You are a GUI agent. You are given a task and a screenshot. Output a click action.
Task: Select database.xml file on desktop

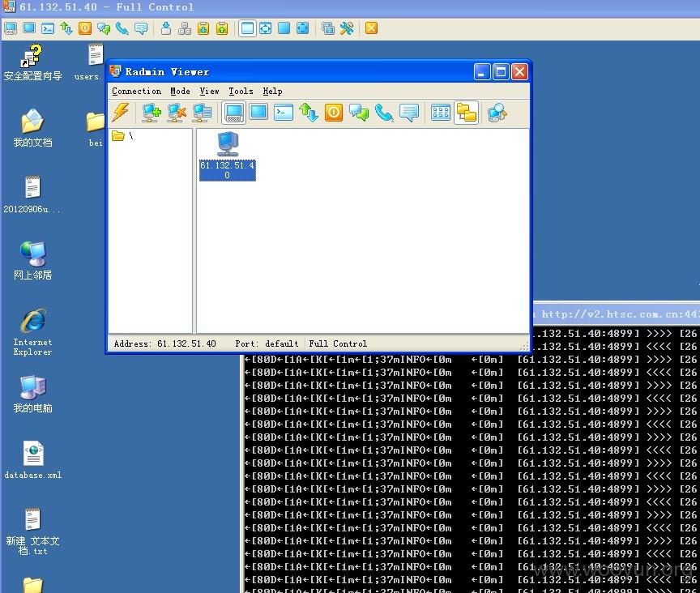[33, 460]
